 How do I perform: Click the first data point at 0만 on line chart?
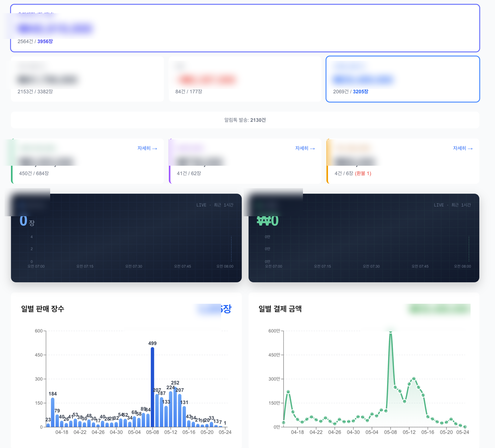click(x=283, y=423)
